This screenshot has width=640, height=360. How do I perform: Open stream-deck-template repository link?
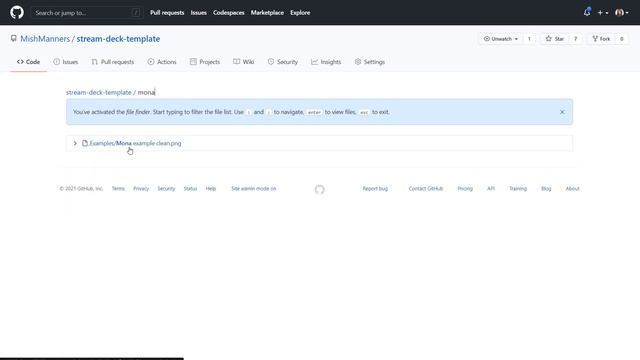click(118, 39)
